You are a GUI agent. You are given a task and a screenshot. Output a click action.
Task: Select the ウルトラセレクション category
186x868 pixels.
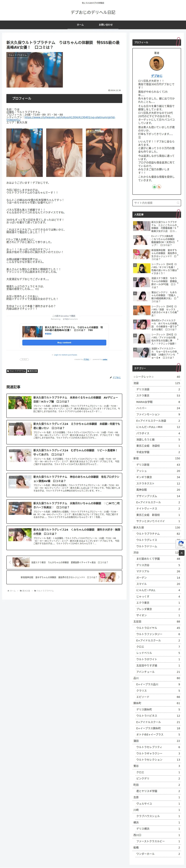click(x=158, y=760)
